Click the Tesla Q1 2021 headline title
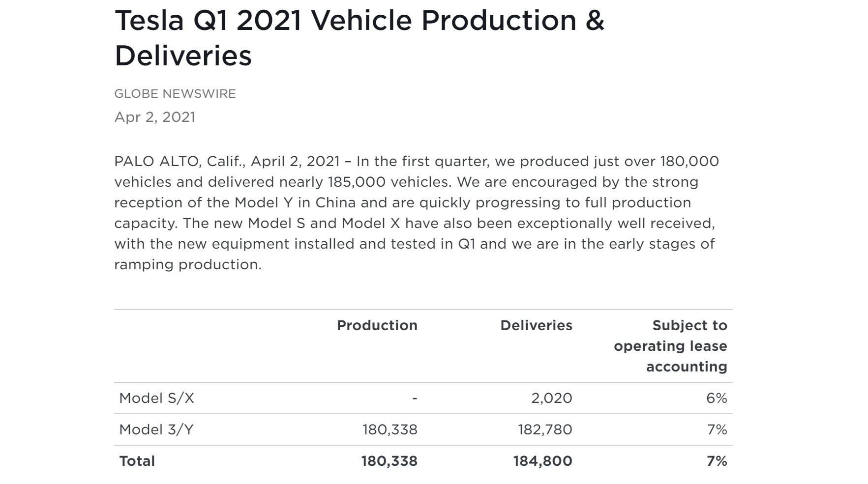The height and width of the screenshot is (484, 868). 359,38
